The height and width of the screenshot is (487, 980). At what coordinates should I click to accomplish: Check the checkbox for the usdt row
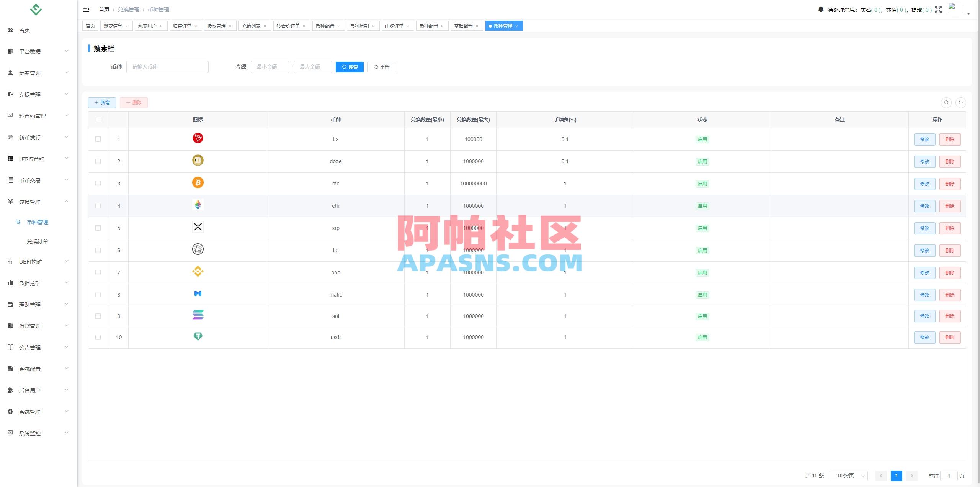pos(98,337)
